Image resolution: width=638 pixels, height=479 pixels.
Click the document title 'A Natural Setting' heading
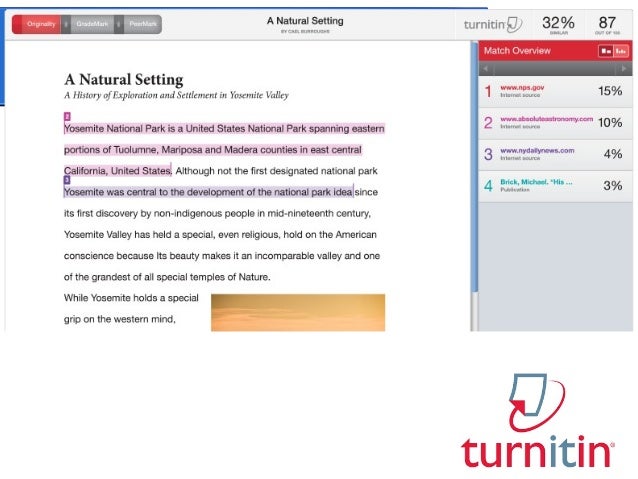click(x=124, y=79)
